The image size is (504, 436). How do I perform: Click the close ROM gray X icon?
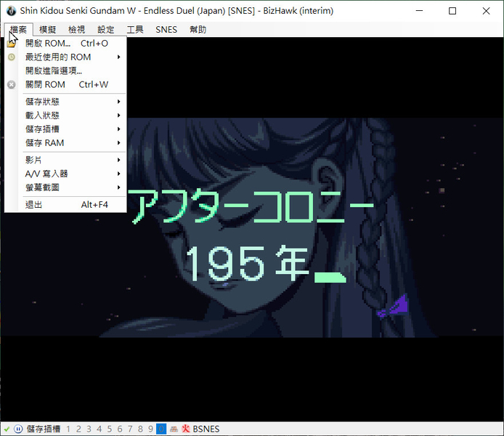coord(11,84)
